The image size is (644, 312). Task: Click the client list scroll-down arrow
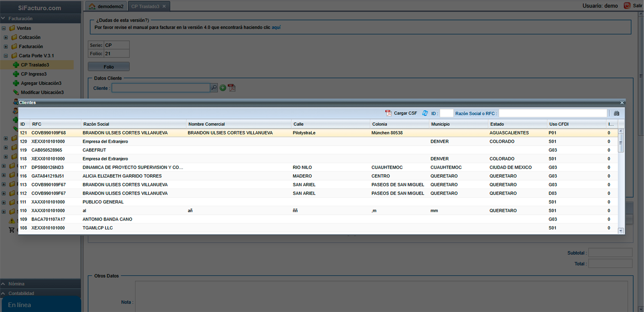tap(621, 230)
